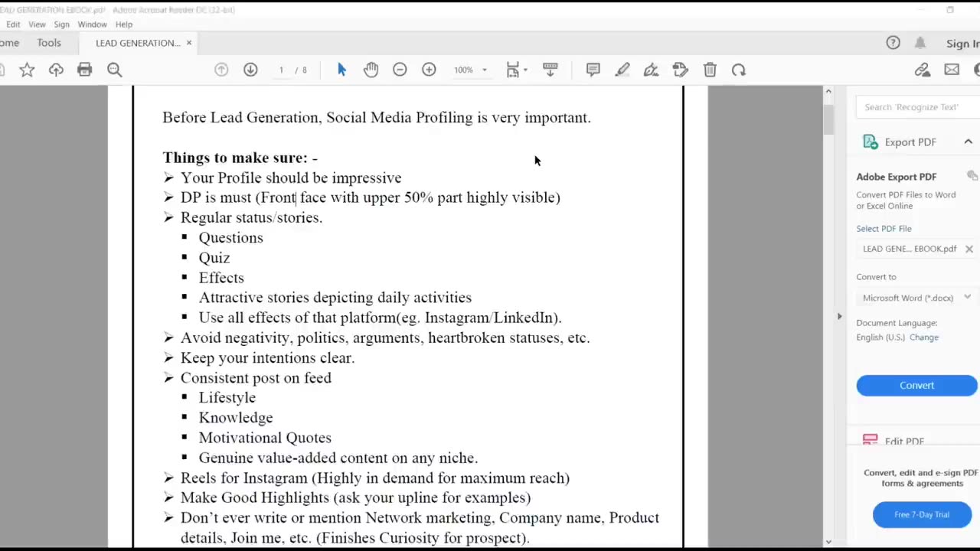Open the Sign menu

61,24
